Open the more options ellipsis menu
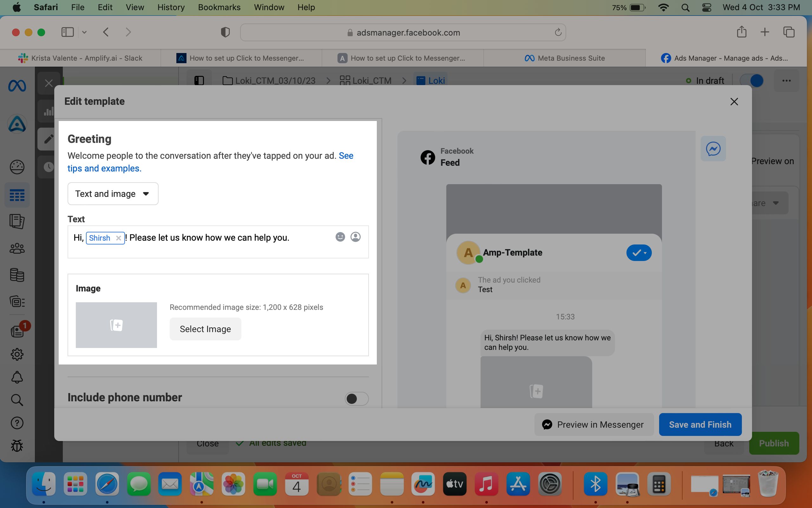This screenshot has width=812, height=508. point(787,81)
